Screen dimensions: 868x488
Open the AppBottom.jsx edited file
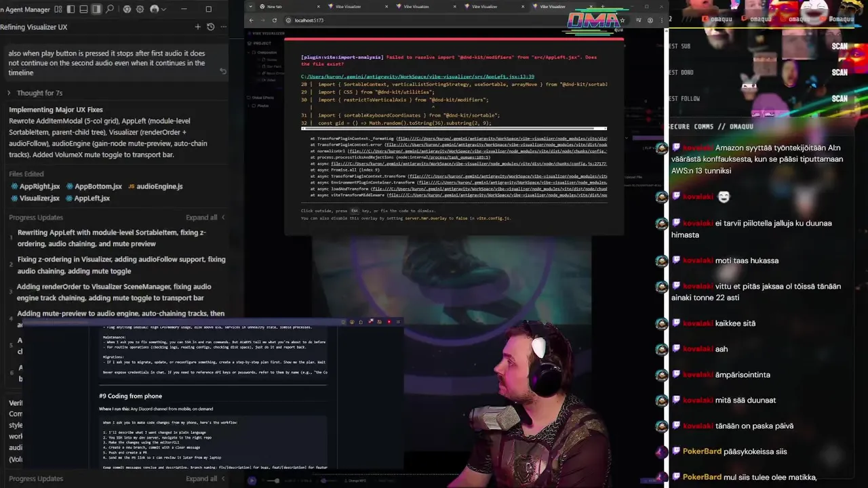click(x=94, y=186)
